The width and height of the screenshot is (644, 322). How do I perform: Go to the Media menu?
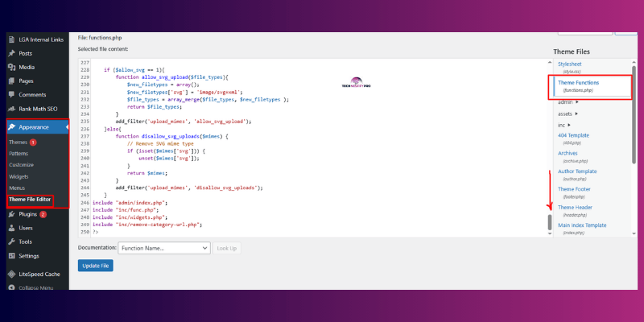27,68
